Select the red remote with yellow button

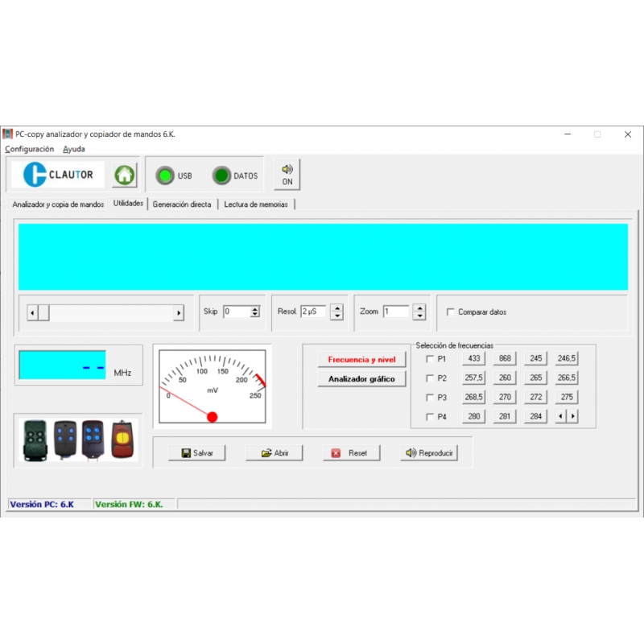click(122, 439)
